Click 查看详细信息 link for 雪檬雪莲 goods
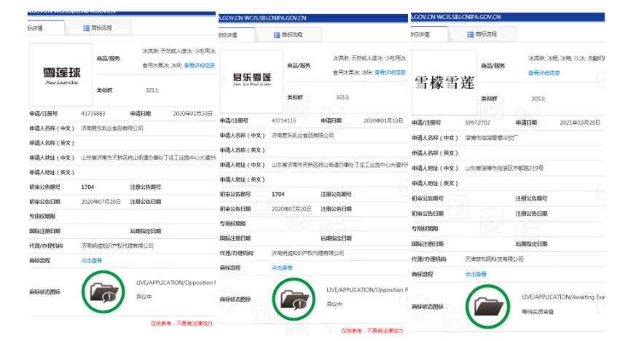 tap(545, 72)
